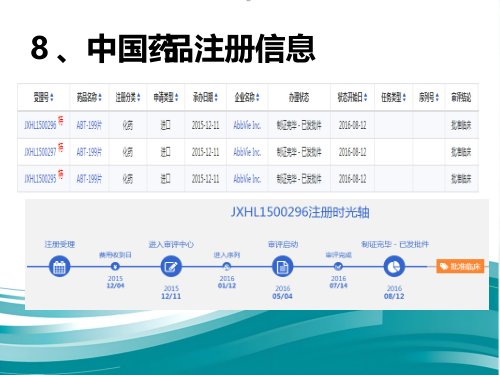
Task: Click the calendar icon under 注册受理
Action: 59,267
